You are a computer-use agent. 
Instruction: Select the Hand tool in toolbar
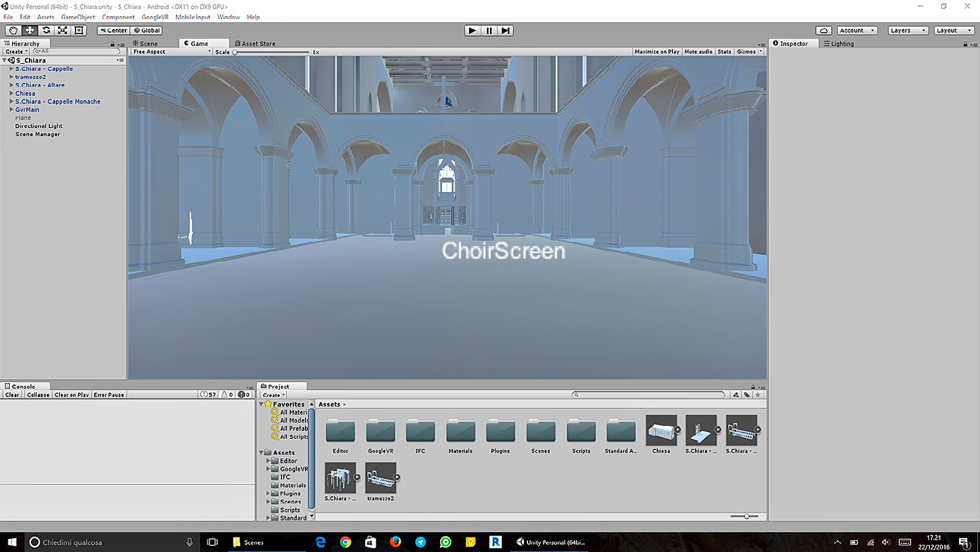click(13, 30)
